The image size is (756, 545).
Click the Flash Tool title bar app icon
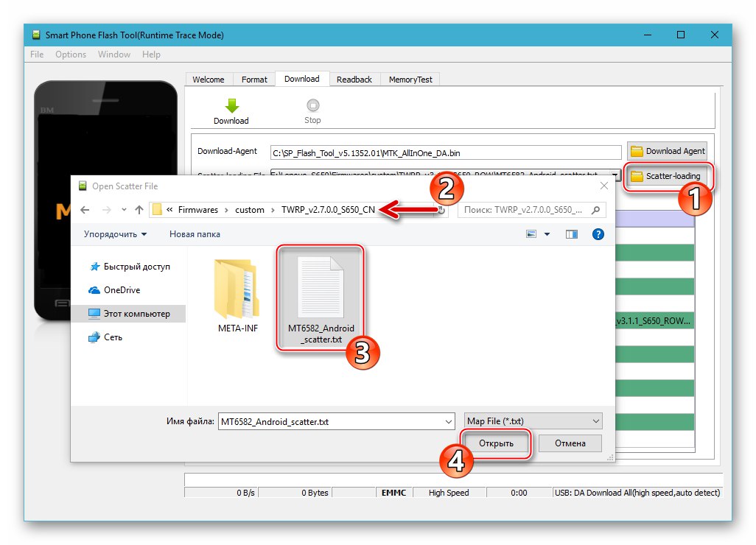(36, 35)
